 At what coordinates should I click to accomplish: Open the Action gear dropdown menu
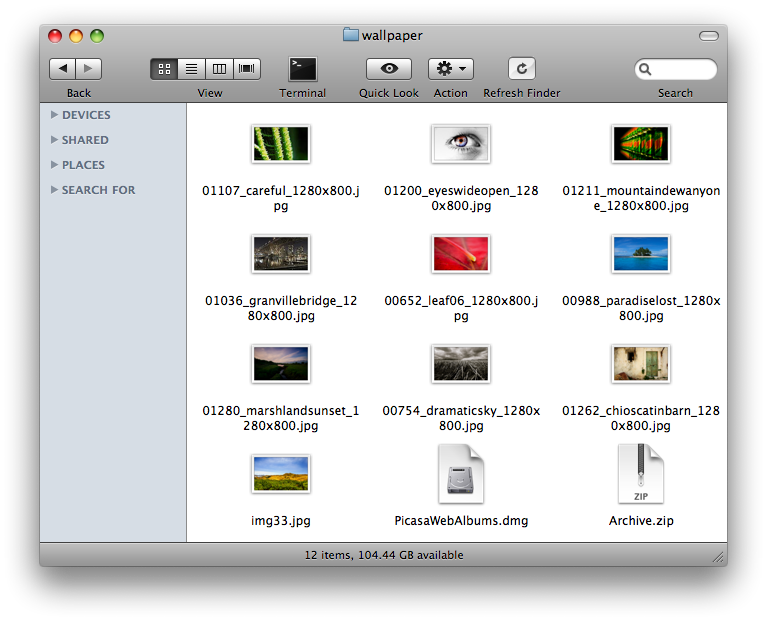point(451,69)
